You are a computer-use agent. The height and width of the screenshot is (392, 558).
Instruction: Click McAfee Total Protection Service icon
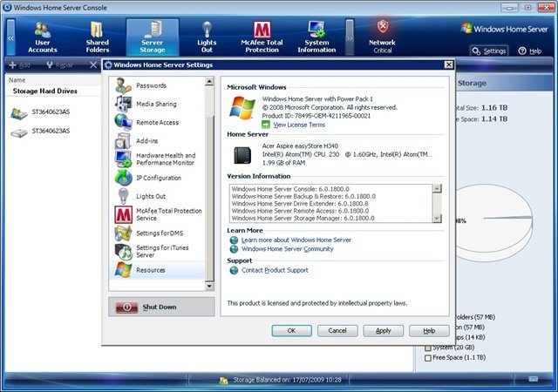(x=123, y=214)
